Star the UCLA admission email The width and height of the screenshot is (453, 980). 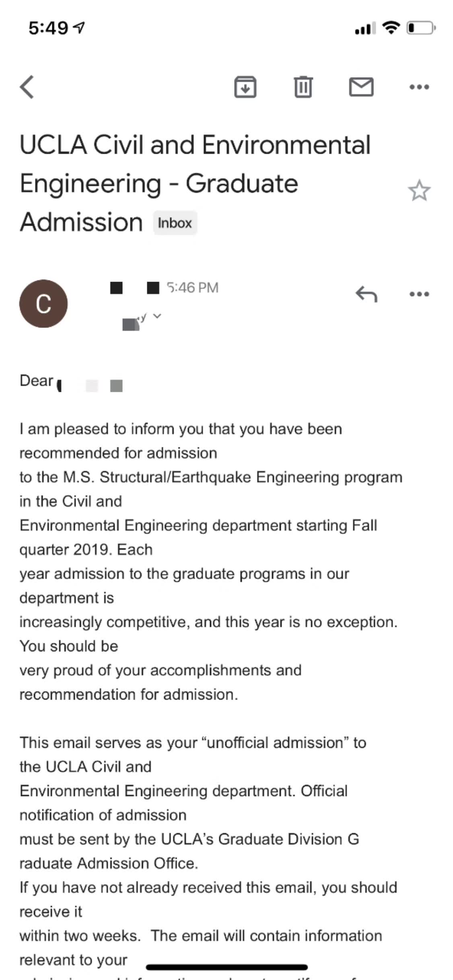click(419, 191)
